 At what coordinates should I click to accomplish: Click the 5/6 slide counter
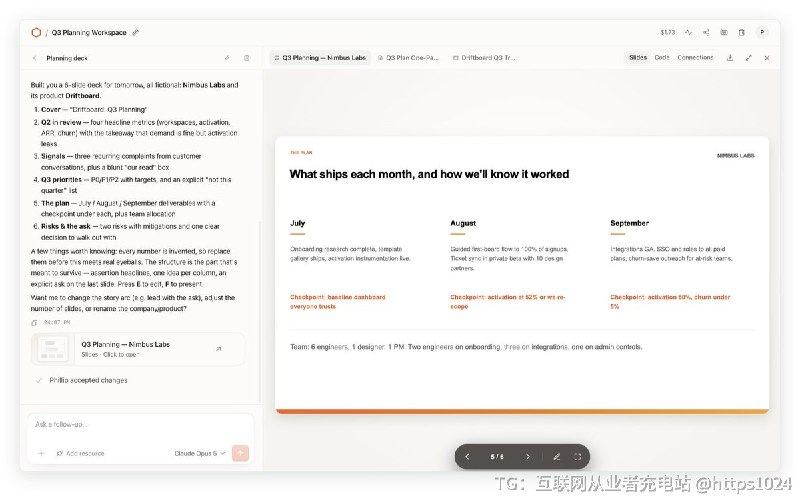click(497, 457)
